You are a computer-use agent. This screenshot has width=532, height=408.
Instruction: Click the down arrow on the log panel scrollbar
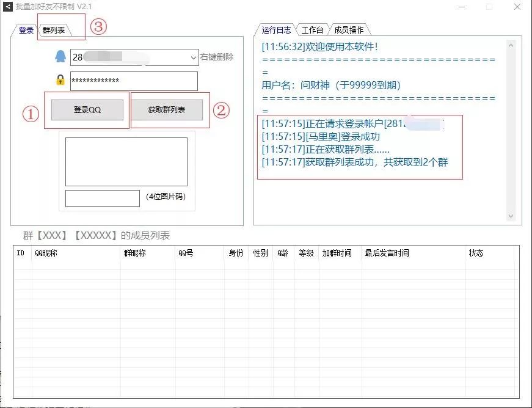click(511, 216)
